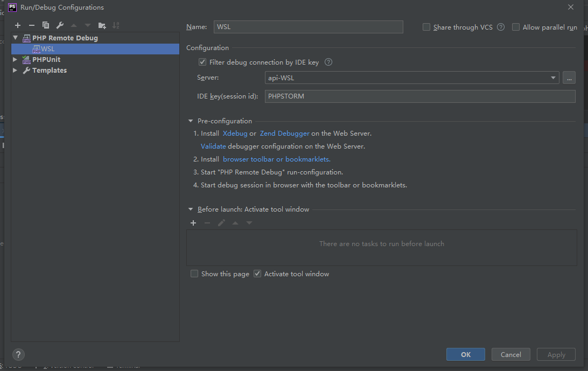The width and height of the screenshot is (588, 371).
Task: Click Validate debugger configuration link
Action: tap(213, 146)
